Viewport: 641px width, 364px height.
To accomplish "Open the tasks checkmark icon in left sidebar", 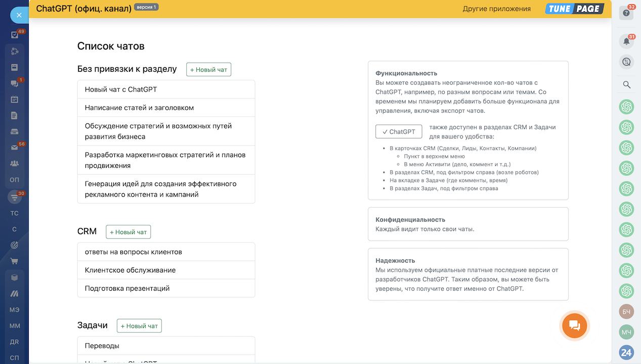I will coord(15,35).
